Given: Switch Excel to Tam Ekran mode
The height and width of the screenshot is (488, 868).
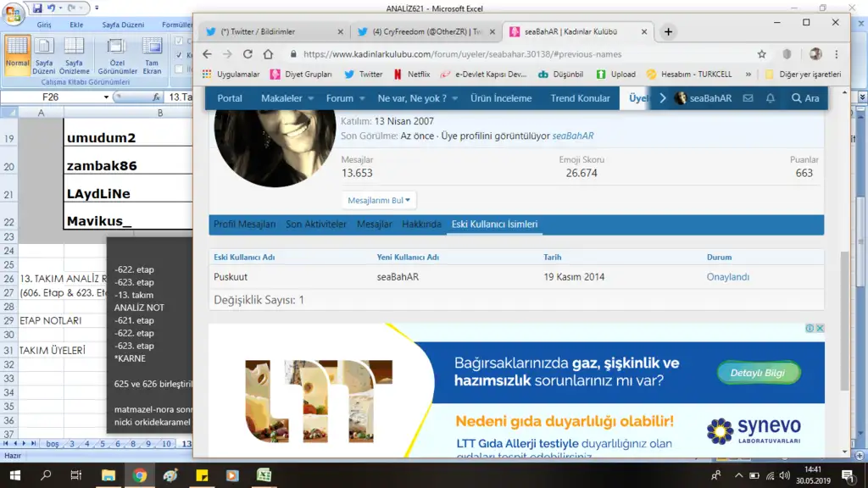Looking at the screenshot, I should (x=152, y=55).
